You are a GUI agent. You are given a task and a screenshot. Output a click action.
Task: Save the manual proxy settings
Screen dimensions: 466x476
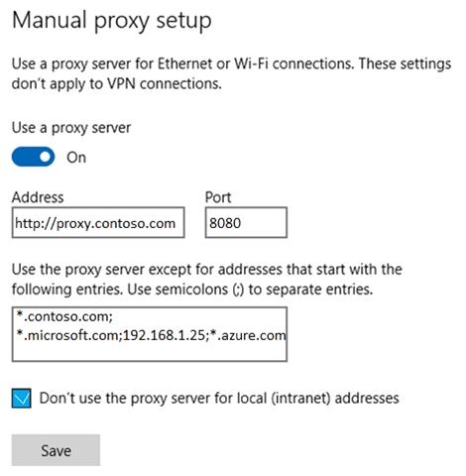tap(56, 450)
